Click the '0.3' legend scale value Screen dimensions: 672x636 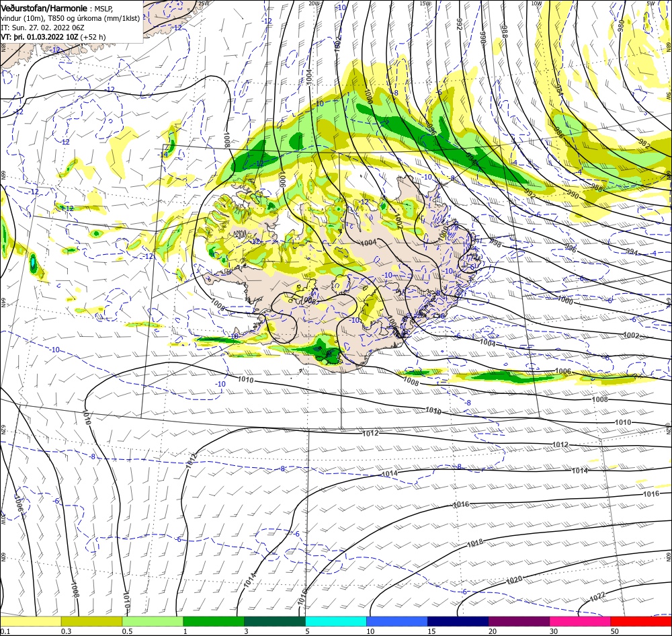pyautogui.click(x=66, y=631)
